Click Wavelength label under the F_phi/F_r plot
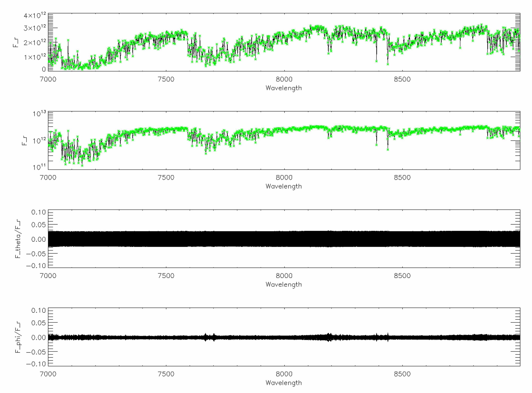532x393 pixels. [284, 383]
